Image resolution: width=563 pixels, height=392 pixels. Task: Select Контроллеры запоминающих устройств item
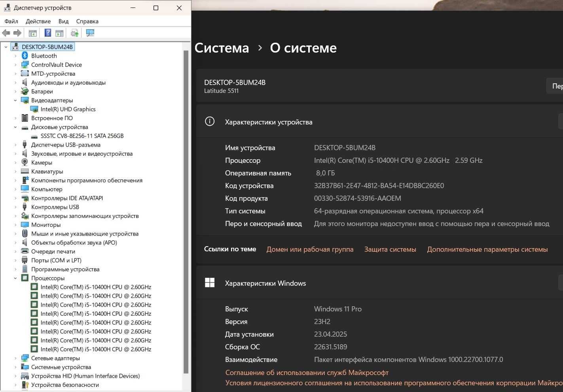(85, 216)
